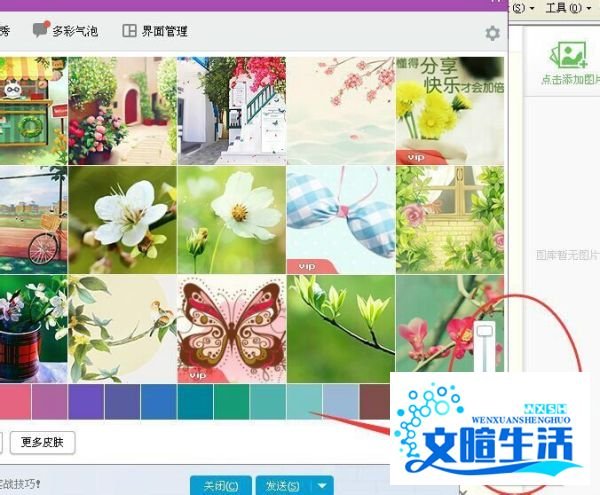Pick the brownish maroon color swatch

(375, 402)
